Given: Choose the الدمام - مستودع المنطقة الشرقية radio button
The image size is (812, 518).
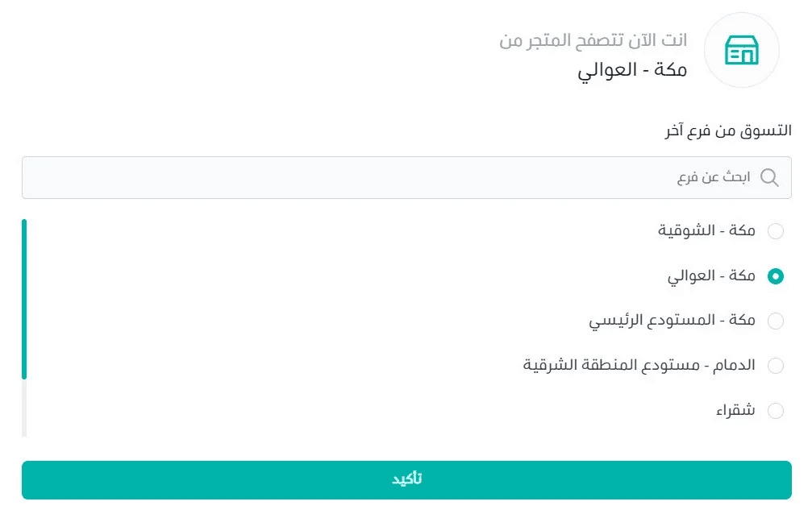Looking at the screenshot, I should (x=775, y=366).
